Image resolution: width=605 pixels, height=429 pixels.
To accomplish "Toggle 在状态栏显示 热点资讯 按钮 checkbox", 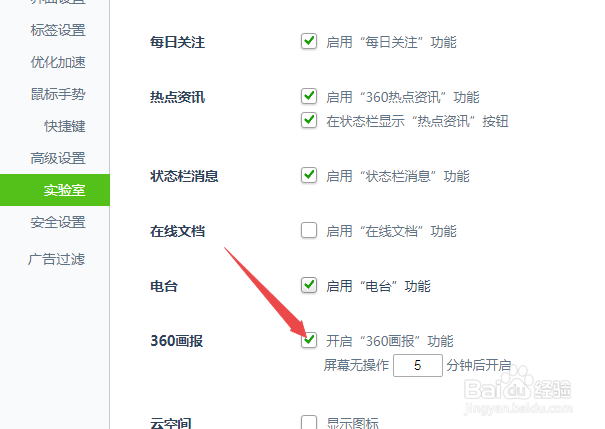I will pos(309,120).
